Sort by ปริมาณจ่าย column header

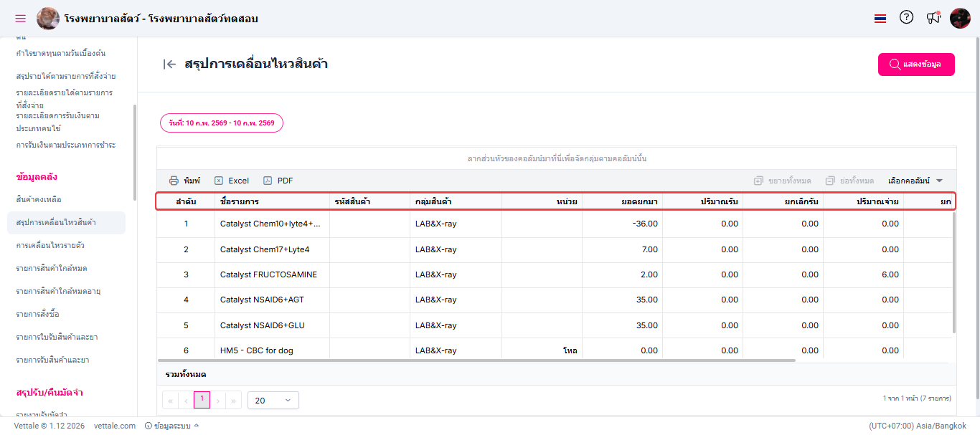(x=863, y=202)
